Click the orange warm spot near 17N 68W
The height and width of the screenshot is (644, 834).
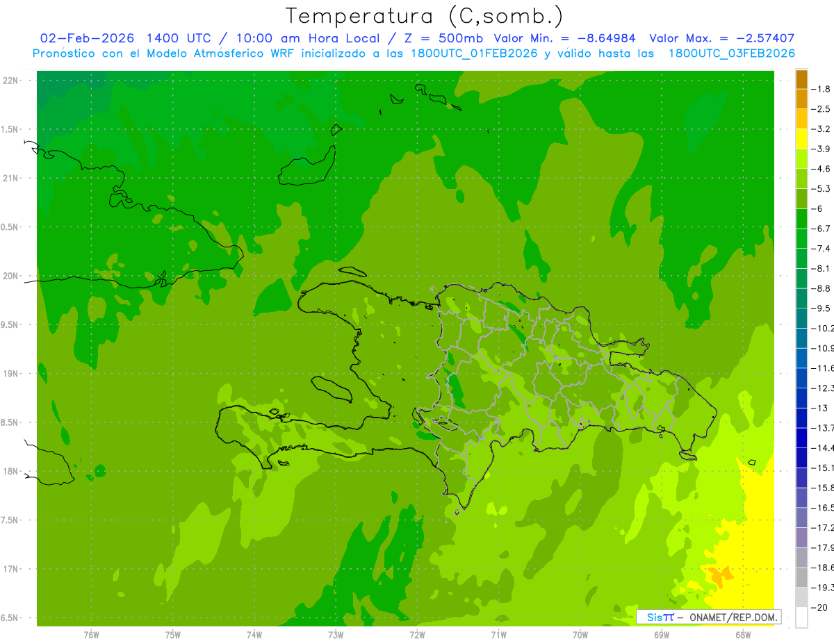tap(719, 575)
